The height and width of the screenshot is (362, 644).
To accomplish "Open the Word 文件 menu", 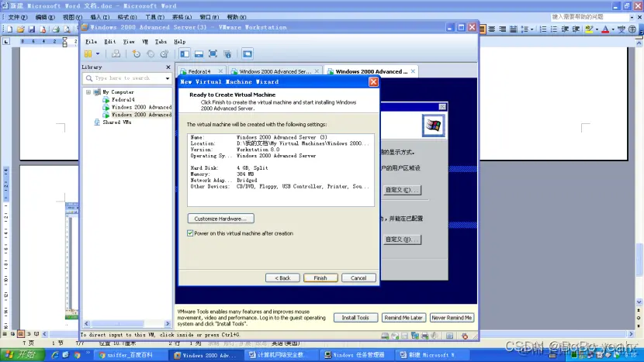I will pos(18,17).
